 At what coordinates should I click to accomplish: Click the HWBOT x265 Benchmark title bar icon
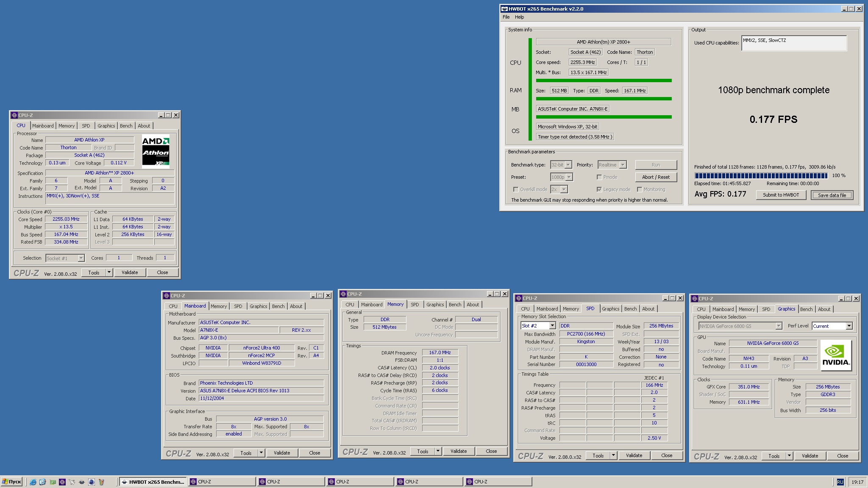(x=504, y=9)
